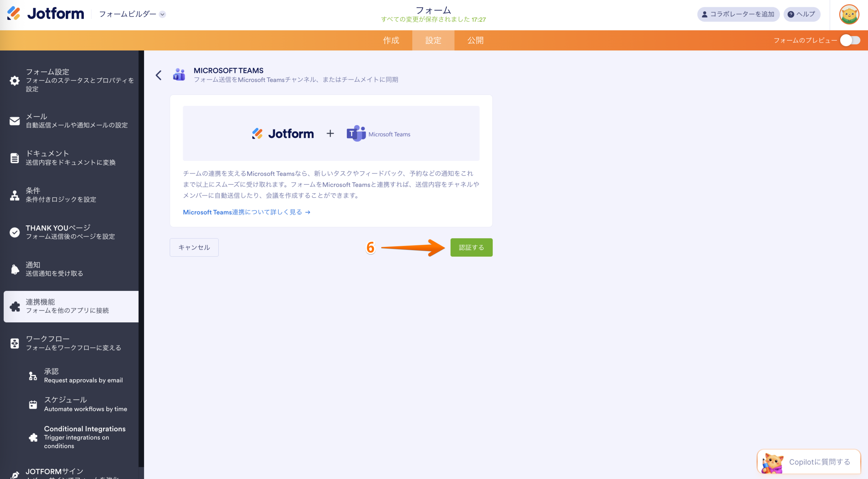868x479 pixels.
Task: Click the gear icon for フォーム設定
Action: point(15,80)
